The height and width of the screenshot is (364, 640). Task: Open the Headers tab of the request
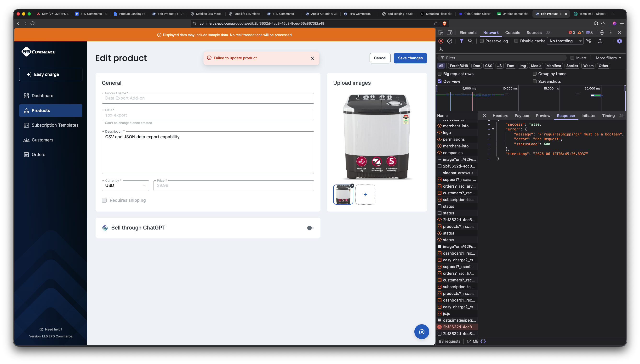point(500,116)
